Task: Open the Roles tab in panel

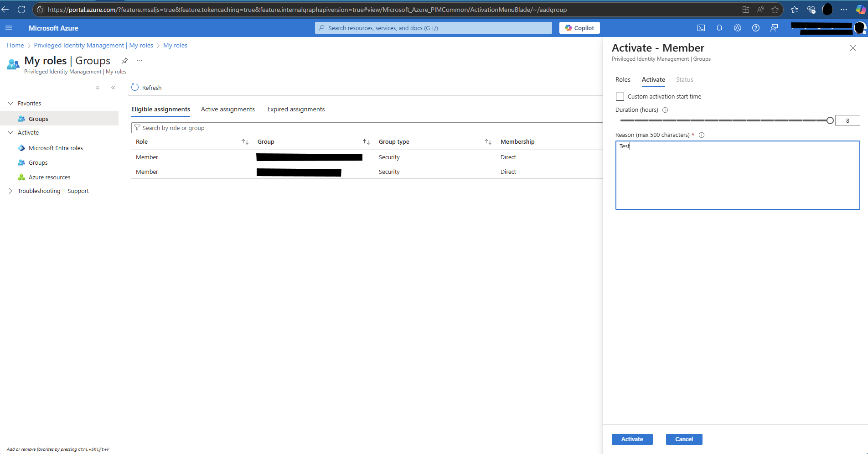Action: coord(623,79)
